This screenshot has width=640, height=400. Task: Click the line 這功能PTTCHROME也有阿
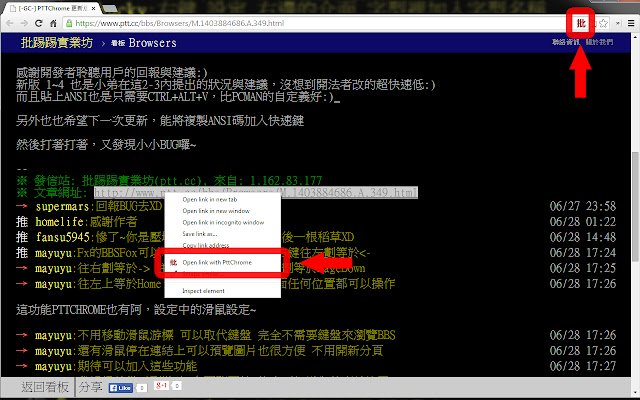pos(136,310)
